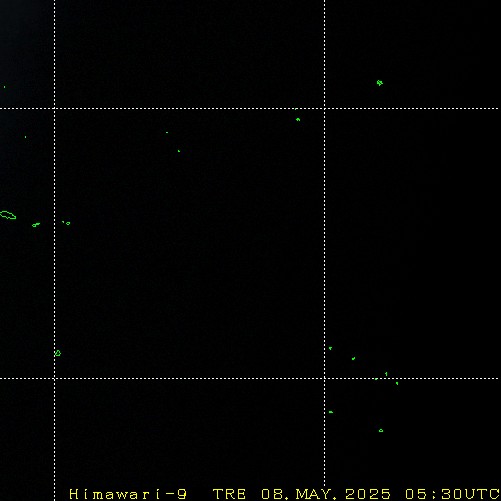Click the 05:30UTC time stamp

(452, 494)
